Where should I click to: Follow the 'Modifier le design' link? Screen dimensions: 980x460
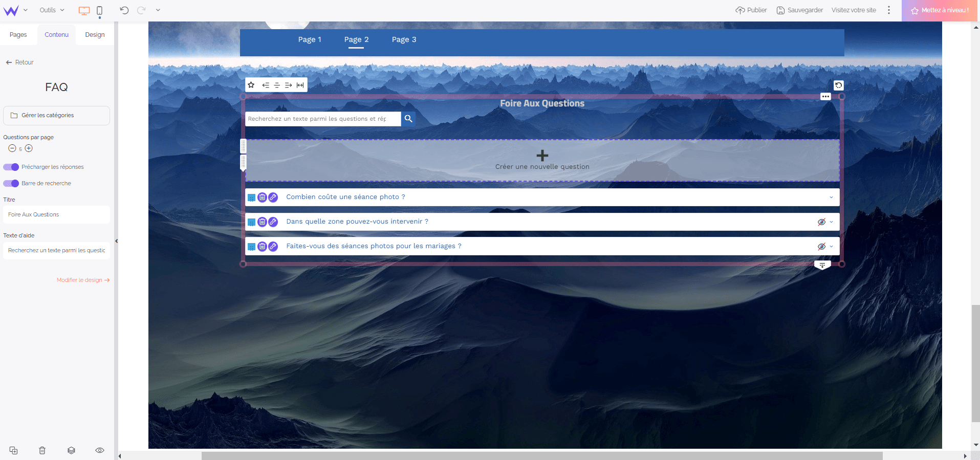click(x=83, y=280)
